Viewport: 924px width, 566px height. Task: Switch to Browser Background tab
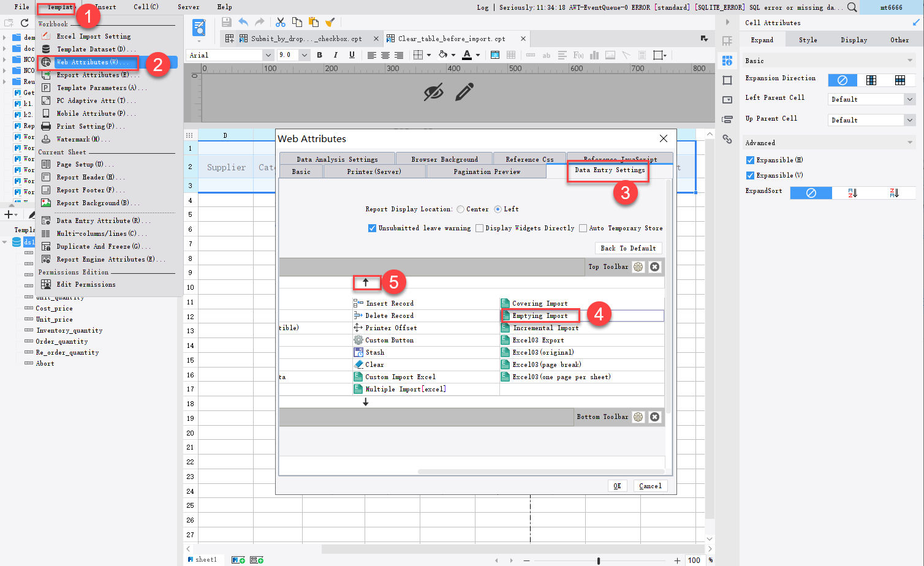(445, 159)
